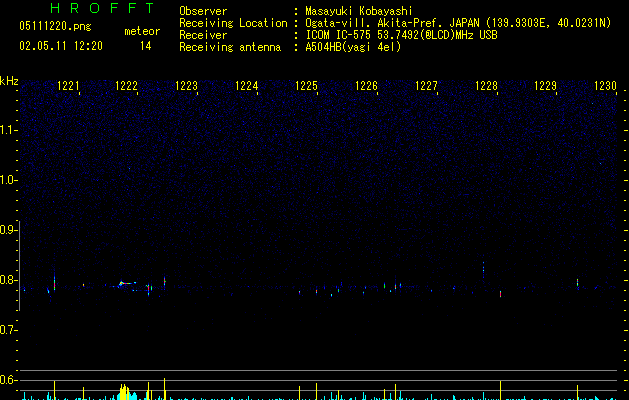Click the file name 05111220.png

click(x=55, y=26)
